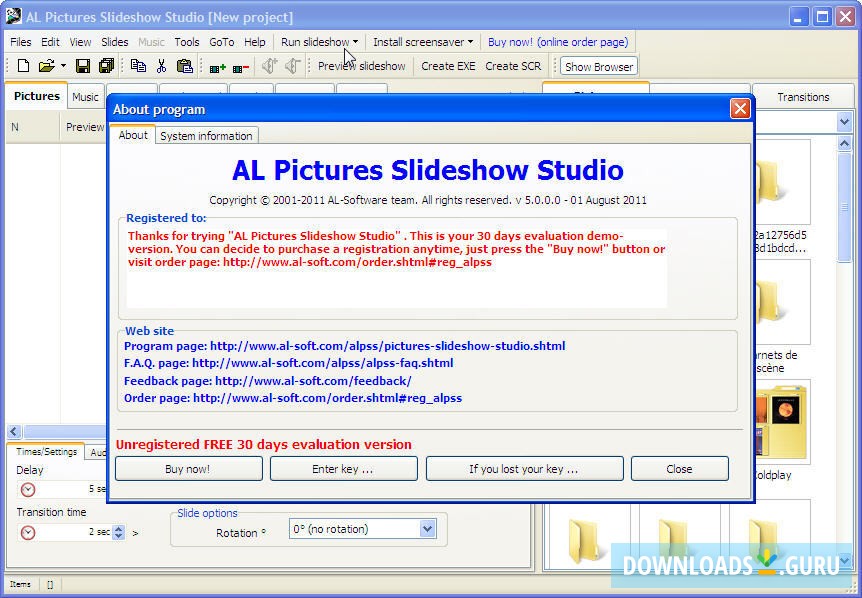Open the Rotation degrees dropdown
The height and width of the screenshot is (598, 862).
point(427,528)
